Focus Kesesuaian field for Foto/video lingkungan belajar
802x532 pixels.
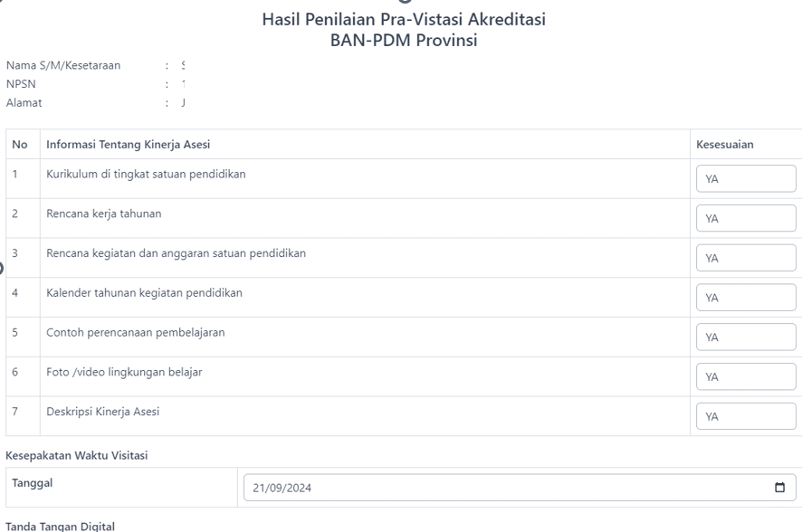pyautogui.click(x=745, y=376)
